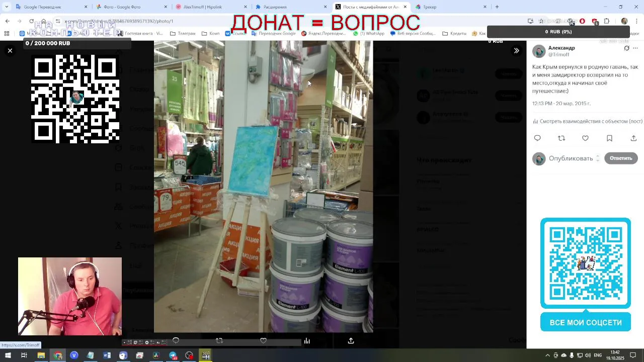Image resolution: width=644 pixels, height=362 pixels.
Task: Open the tab search dropdown arrow
Action: [6, 7]
